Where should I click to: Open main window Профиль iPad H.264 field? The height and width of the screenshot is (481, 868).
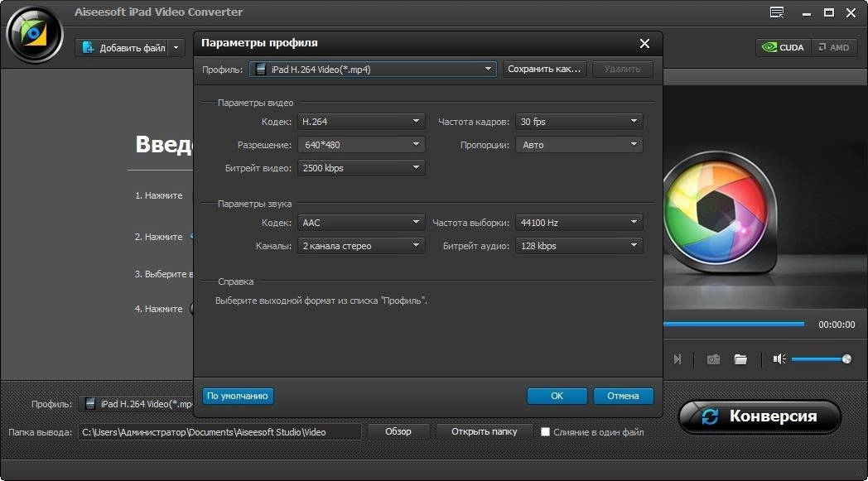[136, 404]
